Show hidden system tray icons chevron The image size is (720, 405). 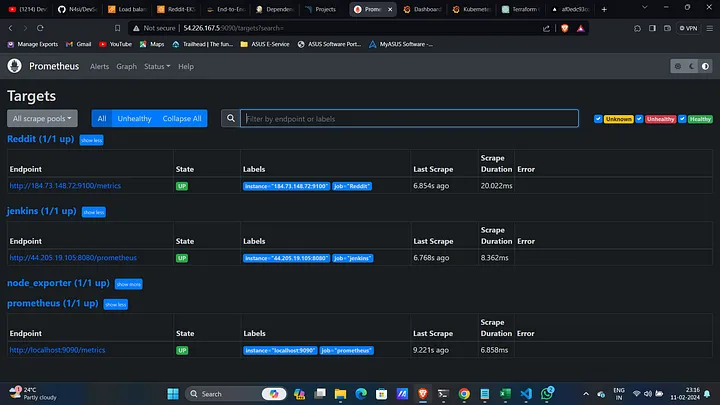[586, 394]
